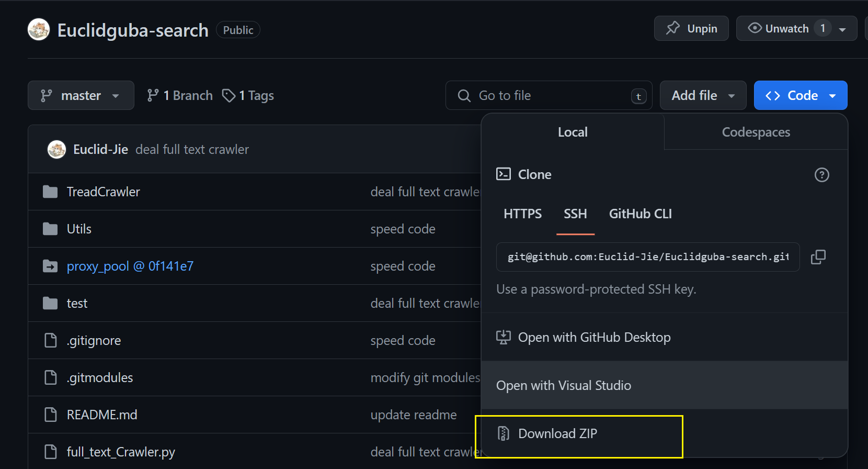
Task: Click the SSH clone URL field
Action: [648, 257]
